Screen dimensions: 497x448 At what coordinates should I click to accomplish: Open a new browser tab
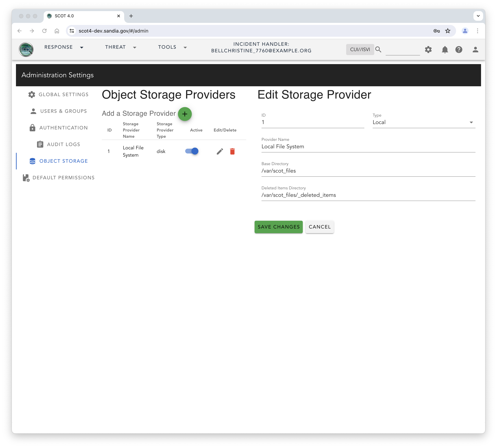coord(131,16)
